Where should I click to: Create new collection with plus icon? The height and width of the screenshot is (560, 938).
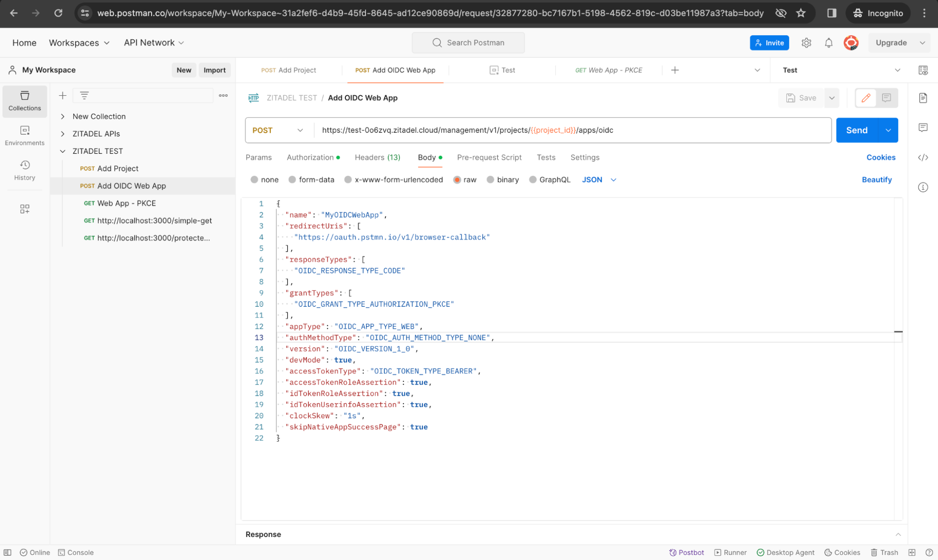[x=62, y=96]
